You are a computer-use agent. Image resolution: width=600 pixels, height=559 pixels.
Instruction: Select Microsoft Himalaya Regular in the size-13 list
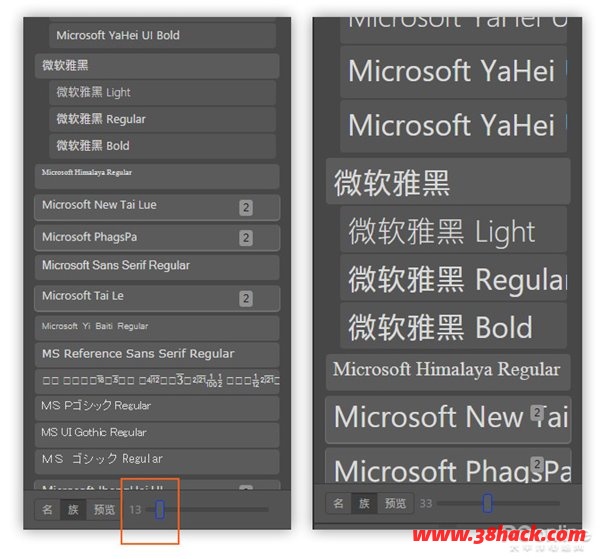coord(157,176)
